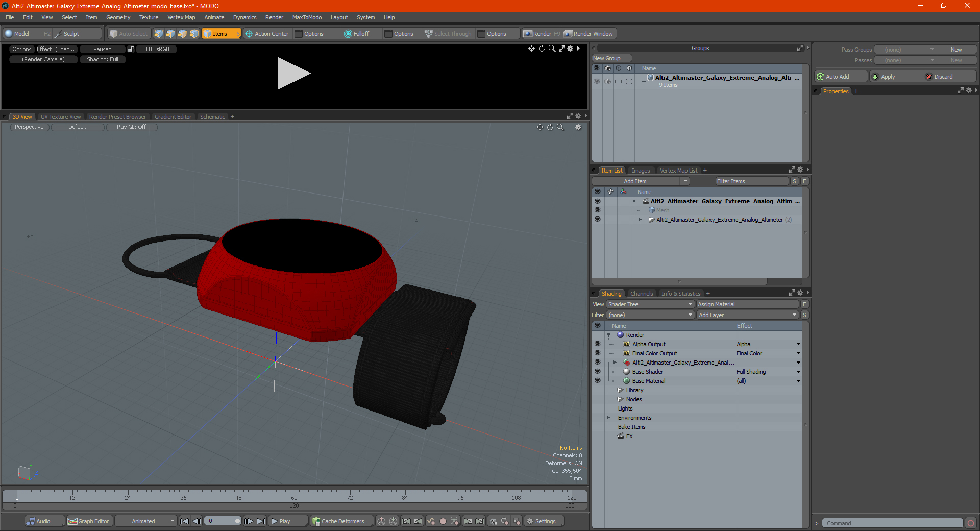Open the LUT: sRGB selector
Screen dimensions: 980x531
coord(156,49)
